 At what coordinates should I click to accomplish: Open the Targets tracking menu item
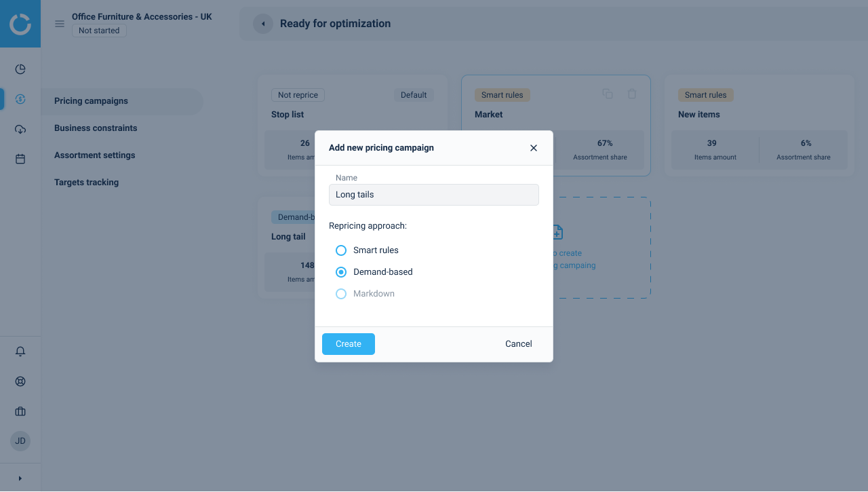(x=87, y=183)
